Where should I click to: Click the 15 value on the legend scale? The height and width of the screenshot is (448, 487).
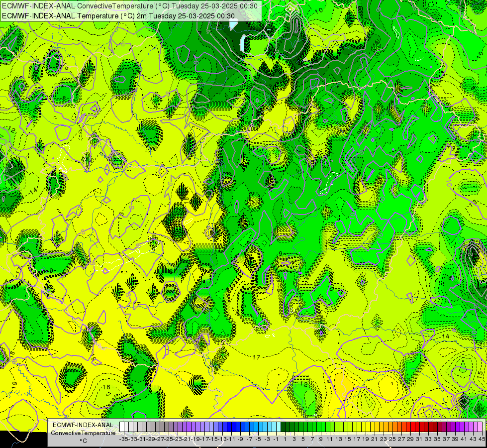348,439
